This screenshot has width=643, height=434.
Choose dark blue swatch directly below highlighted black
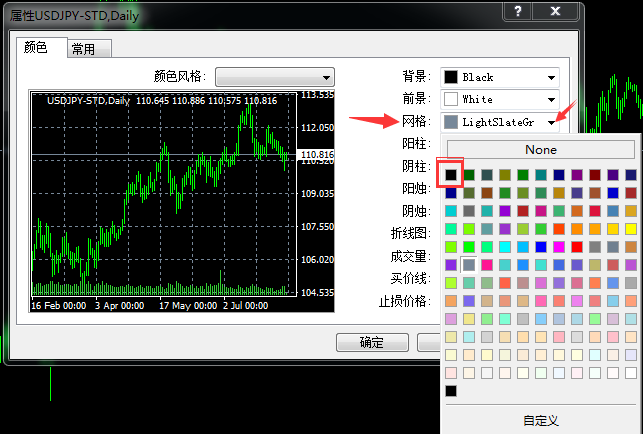(451, 193)
